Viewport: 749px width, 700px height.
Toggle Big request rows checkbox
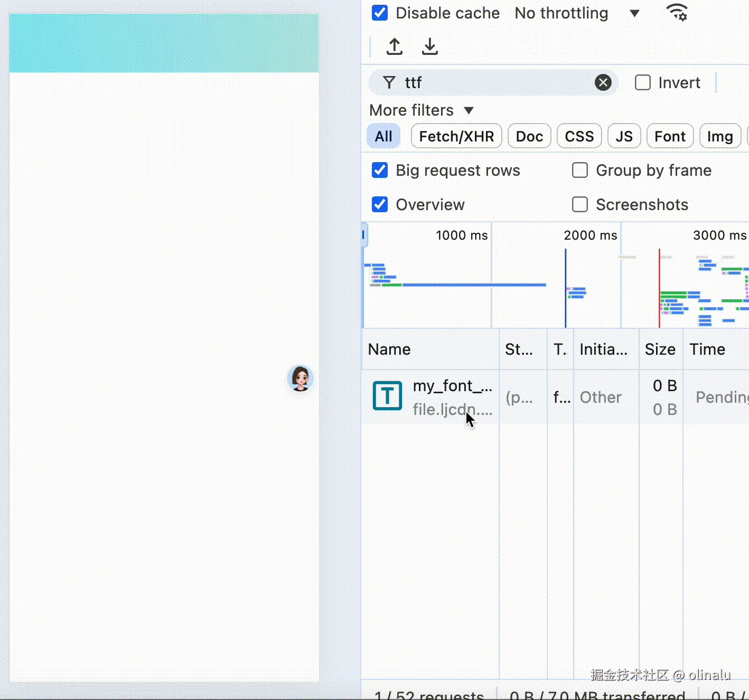[380, 170]
